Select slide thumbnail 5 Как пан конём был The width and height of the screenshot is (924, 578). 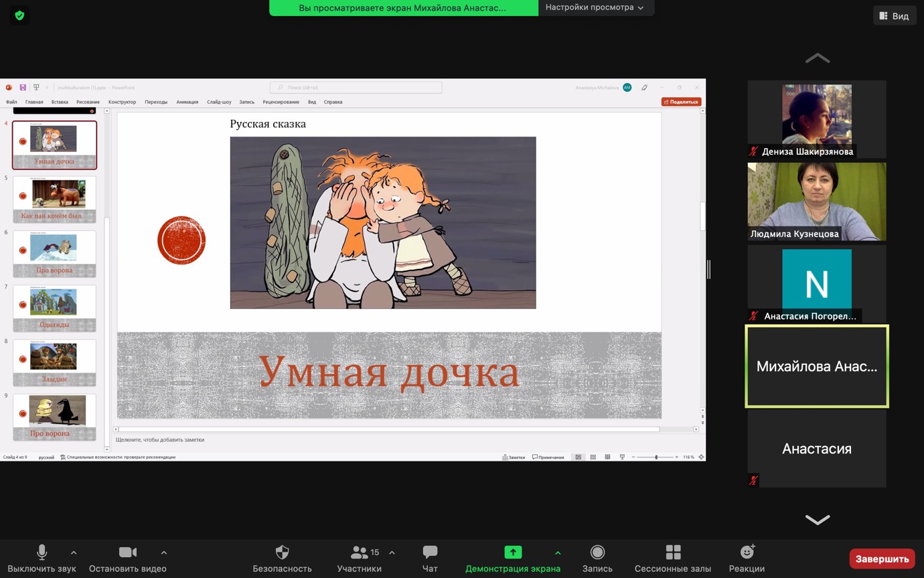click(x=54, y=199)
